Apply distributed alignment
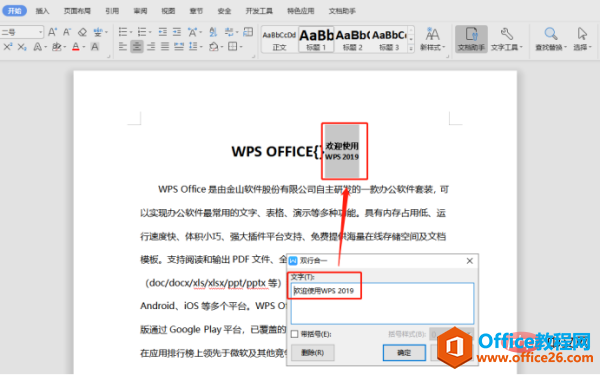 point(179,47)
